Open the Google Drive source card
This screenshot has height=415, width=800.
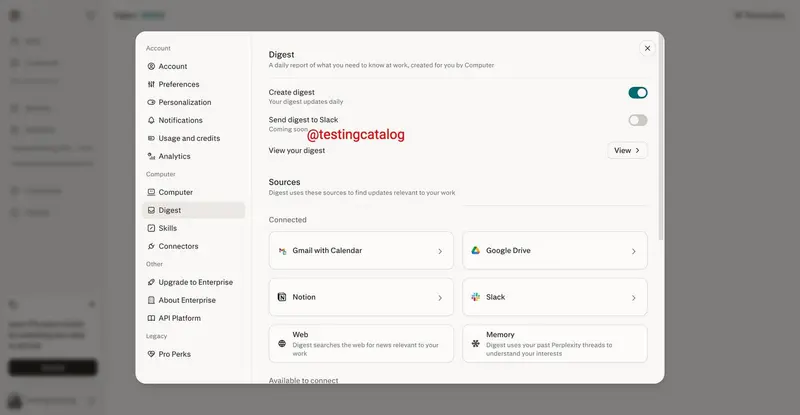tap(555, 251)
